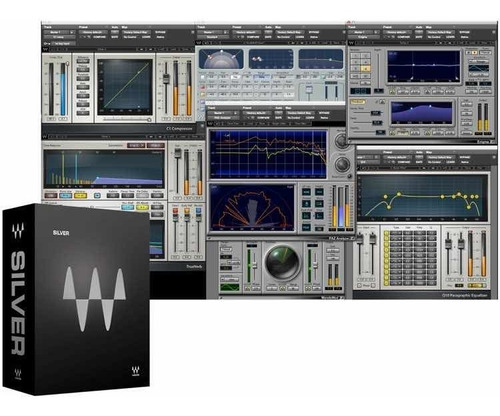The image size is (500, 416).
Task: Click Enigma's upper notch filter graph
Action: pos(424,66)
